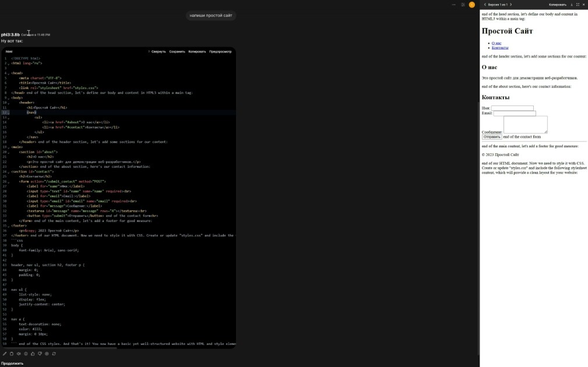The image size is (588, 367).
Task: Show generation info via the info icon
Action: click(x=26, y=354)
